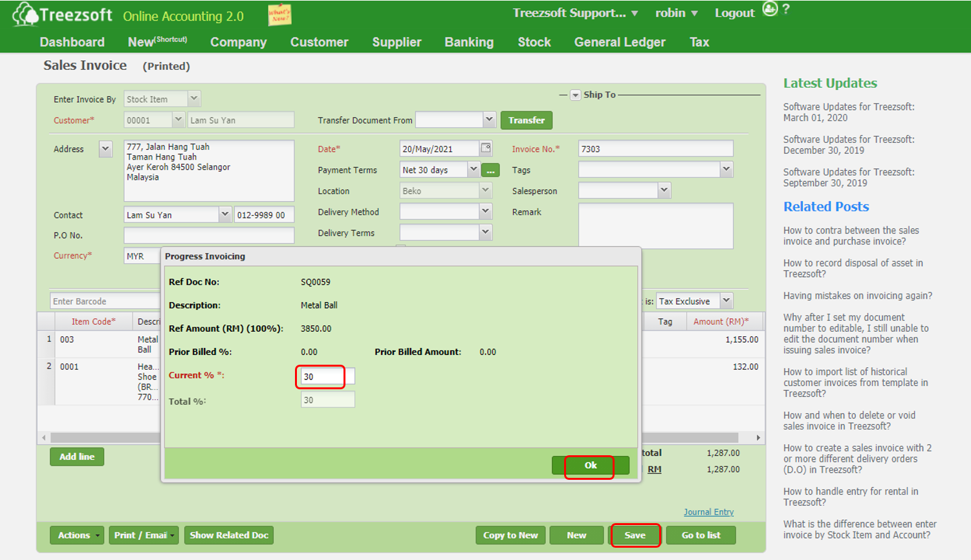971x560 pixels.
Task: Open the General Ledger menu
Action: click(x=620, y=42)
